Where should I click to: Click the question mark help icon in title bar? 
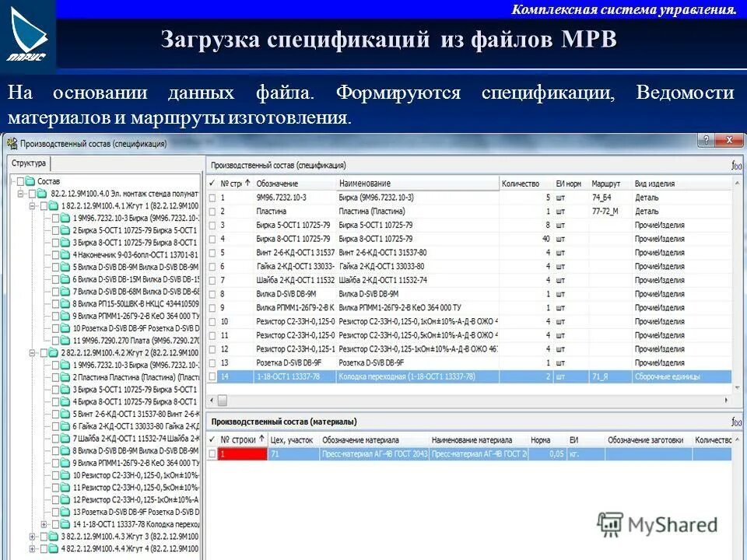[x=705, y=141]
